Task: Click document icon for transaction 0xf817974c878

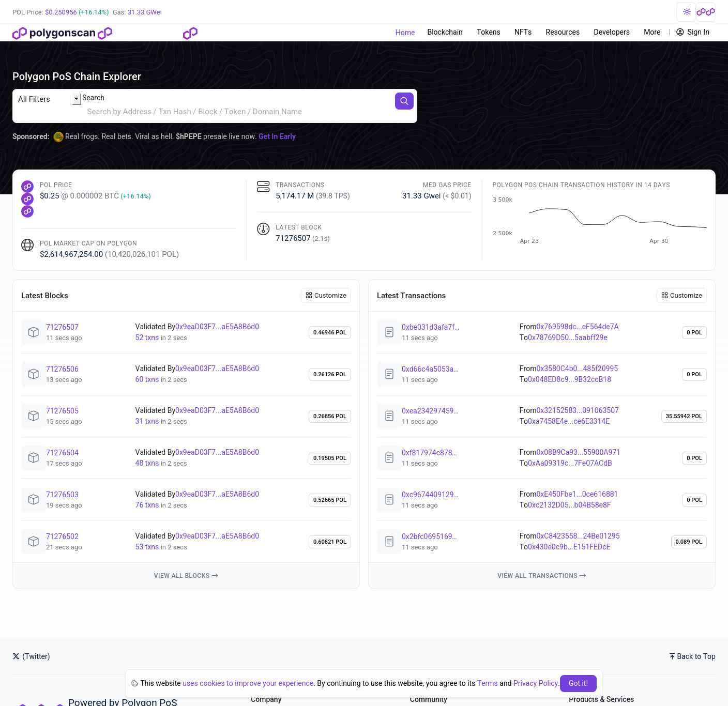Action: [389, 458]
